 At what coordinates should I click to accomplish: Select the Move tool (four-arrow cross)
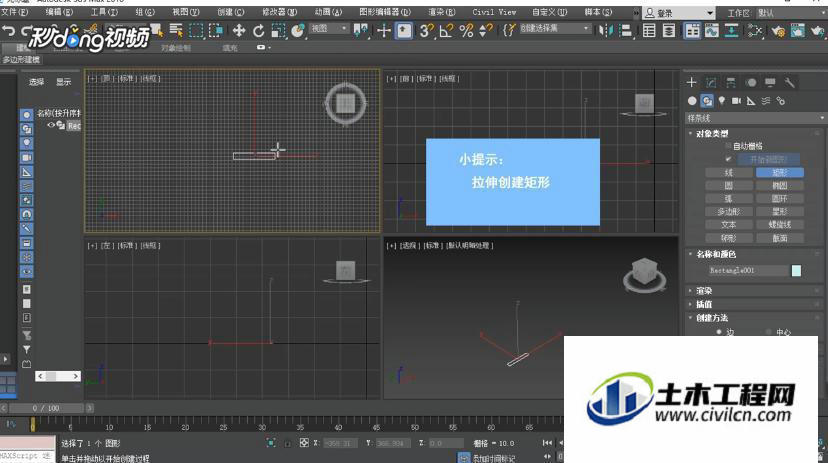[x=239, y=31]
